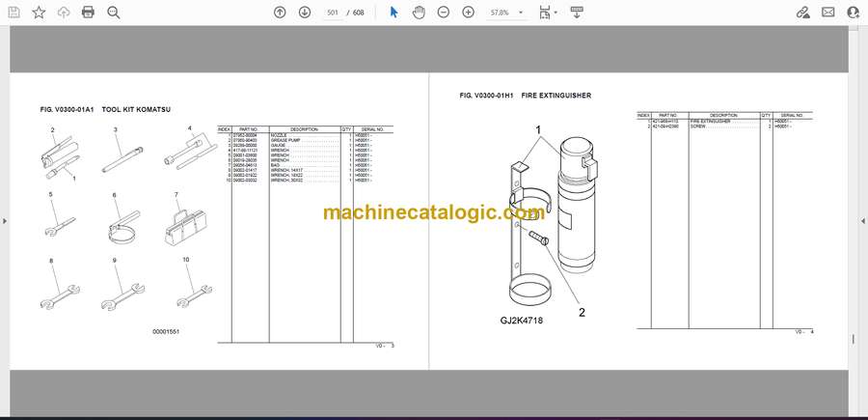This screenshot has width=868, height=420.
Task: Zoom in with the plus button
Action: [469, 13]
